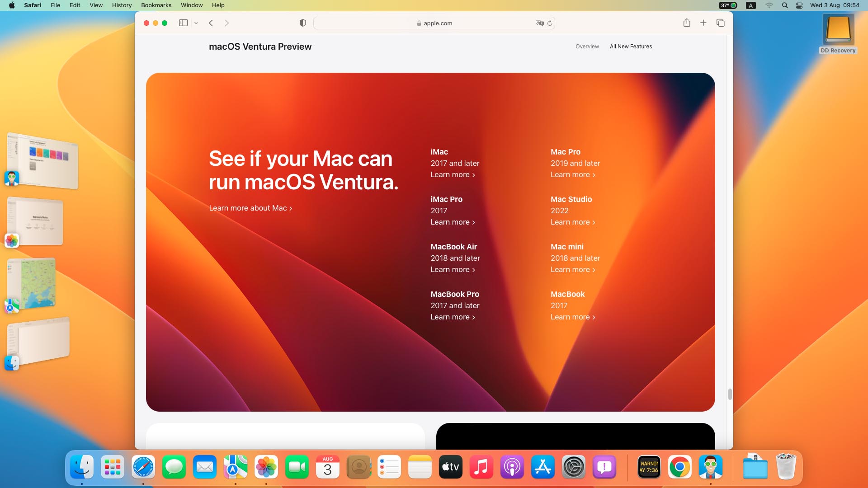Click Learn more under iMac

453,174
